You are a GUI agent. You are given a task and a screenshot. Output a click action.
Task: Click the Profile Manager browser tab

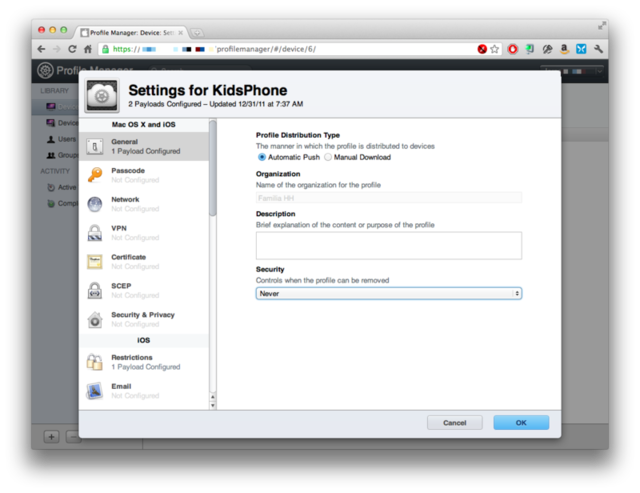[131, 33]
